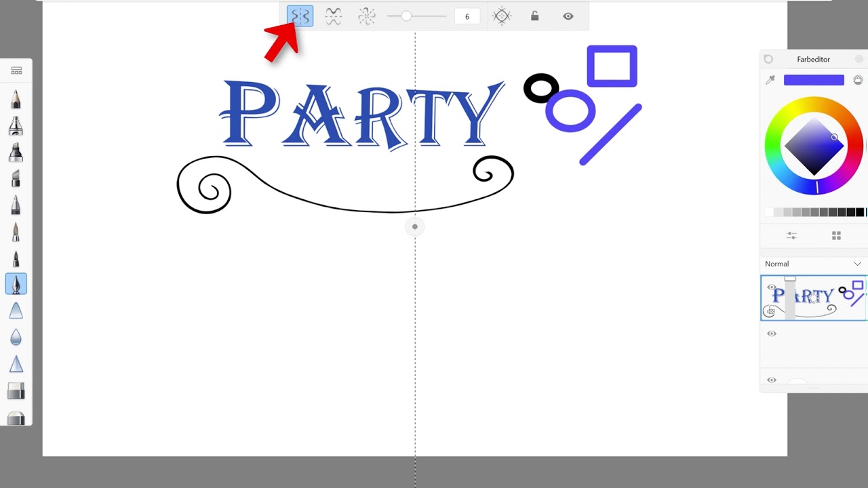This screenshot has width=868, height=488.
Task: Select the water drop smudge brush
Action: 16,337
